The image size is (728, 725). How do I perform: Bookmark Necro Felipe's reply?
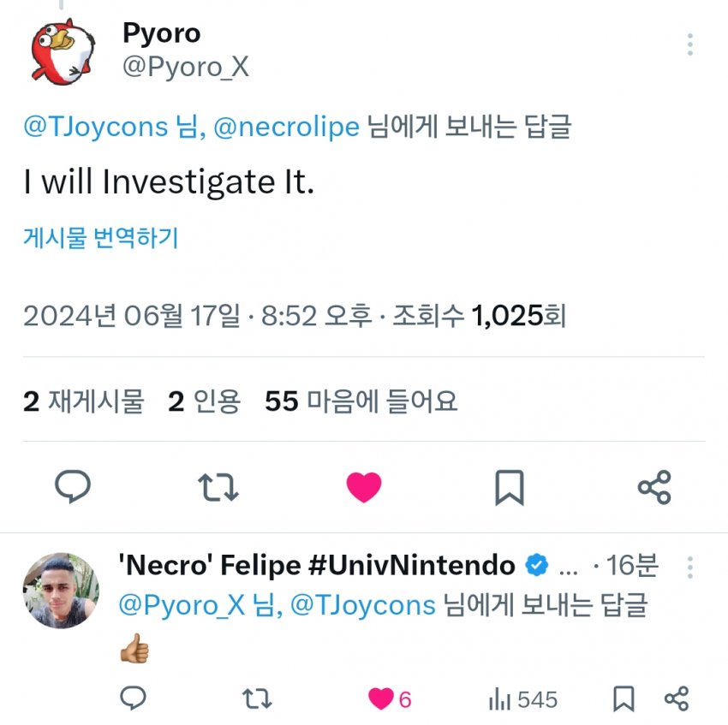point(623,699)
